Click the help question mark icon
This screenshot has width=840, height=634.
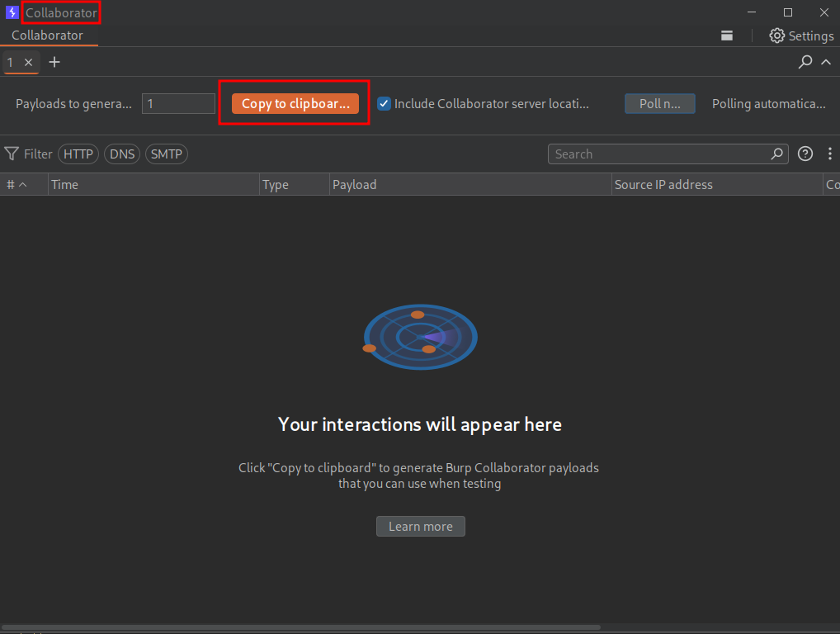pos(805,154)
